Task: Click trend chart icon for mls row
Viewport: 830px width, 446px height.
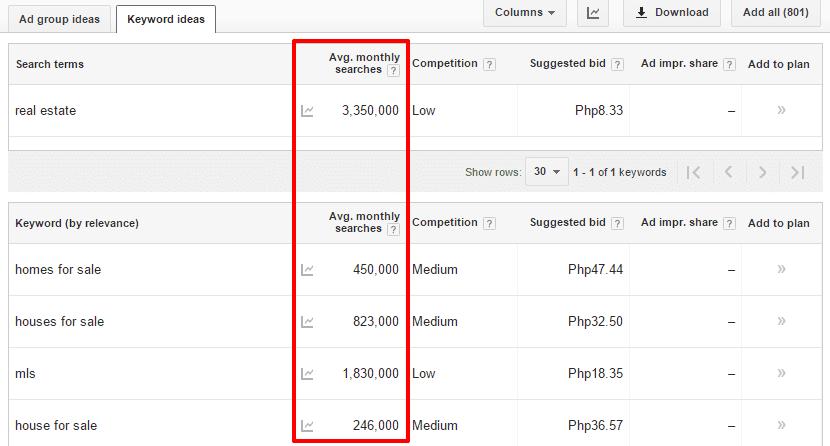Action: point(307,374)
